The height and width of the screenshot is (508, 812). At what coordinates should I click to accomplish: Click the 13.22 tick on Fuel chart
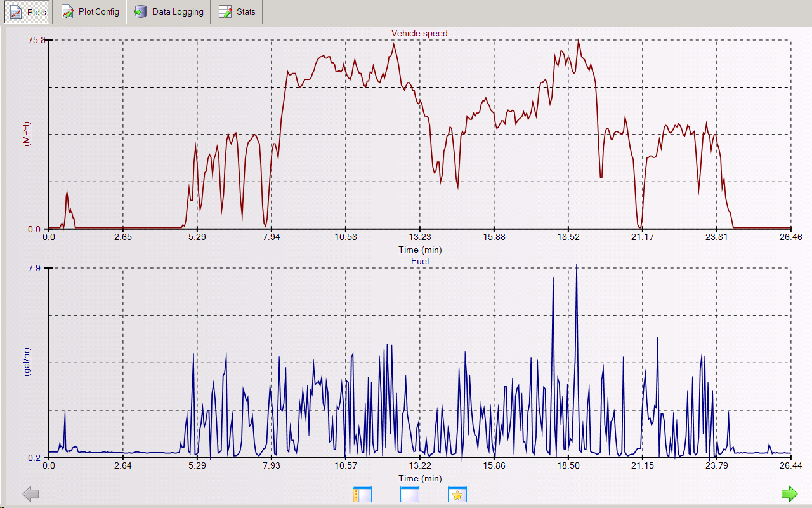420,466
